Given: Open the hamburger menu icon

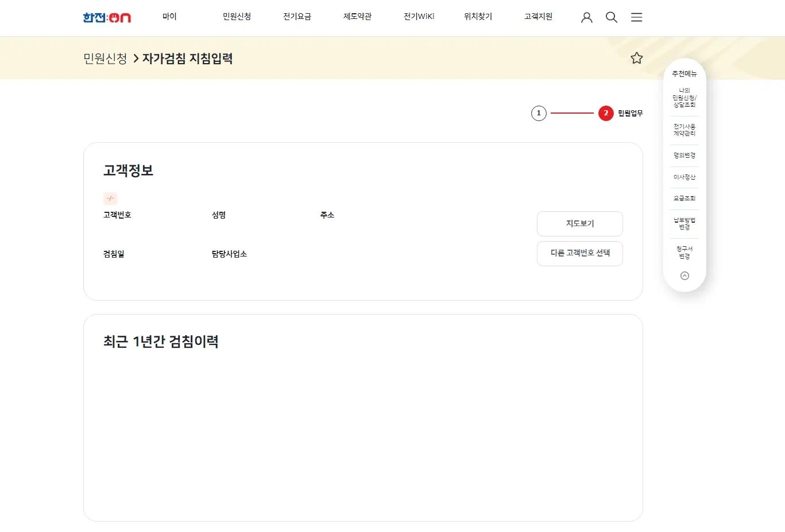Looking at the screenshot, I should [x=636, y=17].
